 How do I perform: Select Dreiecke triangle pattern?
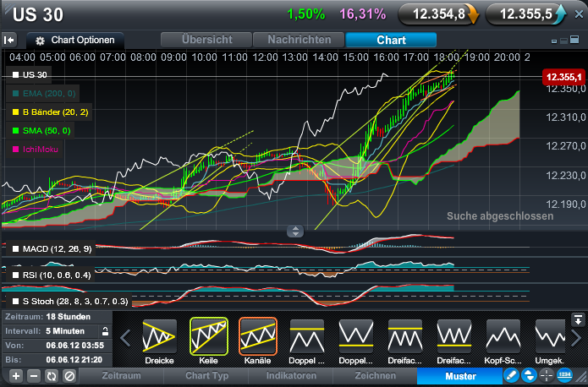click(159, 336)
